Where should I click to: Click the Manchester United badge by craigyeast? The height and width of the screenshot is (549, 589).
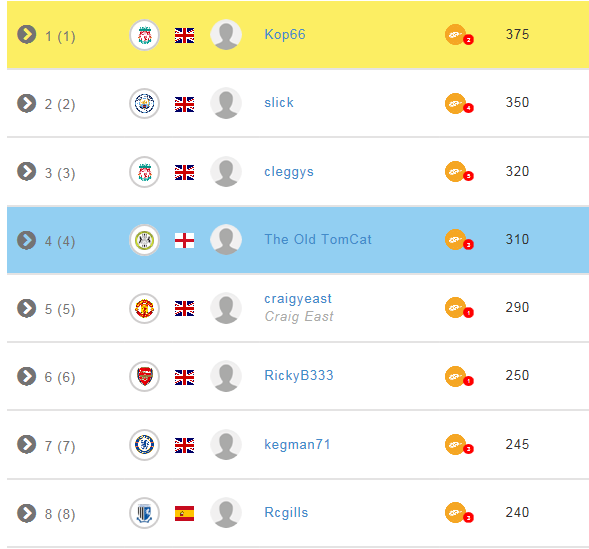[x=145, y=308]
